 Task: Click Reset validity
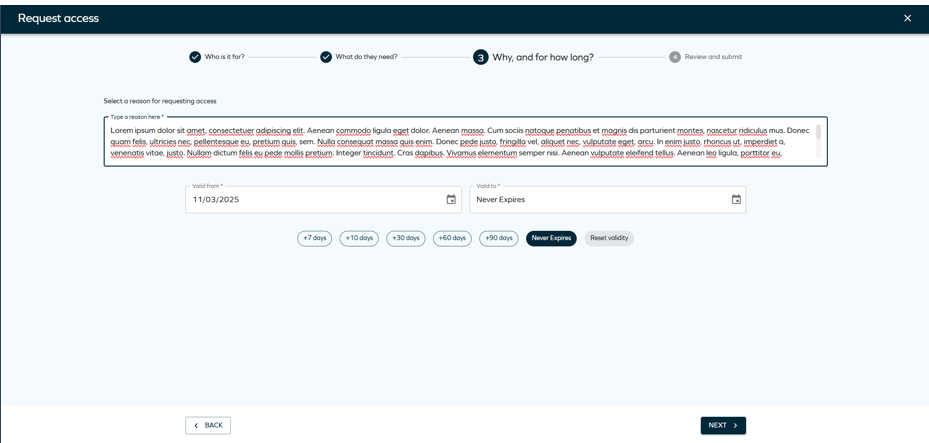tap(609, 238)
